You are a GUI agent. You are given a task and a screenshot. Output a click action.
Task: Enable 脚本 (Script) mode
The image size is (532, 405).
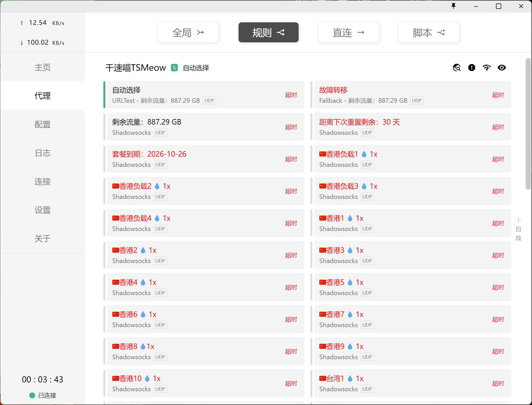[429, 32]
